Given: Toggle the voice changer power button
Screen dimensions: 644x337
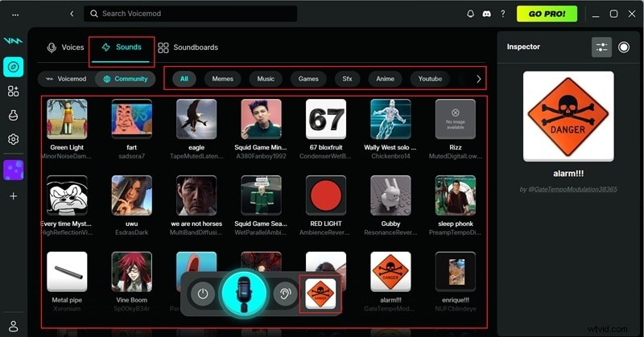Looking at the screenshot, I should pyautogui.click(x=203, y=294).
